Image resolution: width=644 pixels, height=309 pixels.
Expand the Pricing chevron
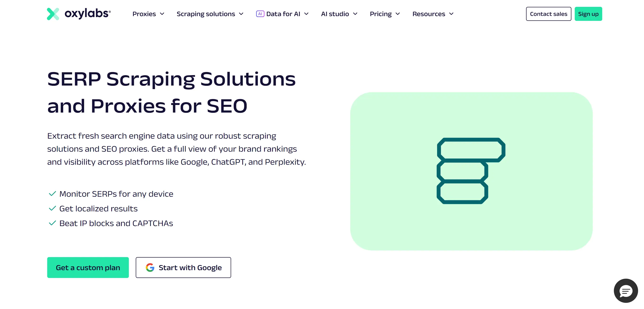(398, 14)
